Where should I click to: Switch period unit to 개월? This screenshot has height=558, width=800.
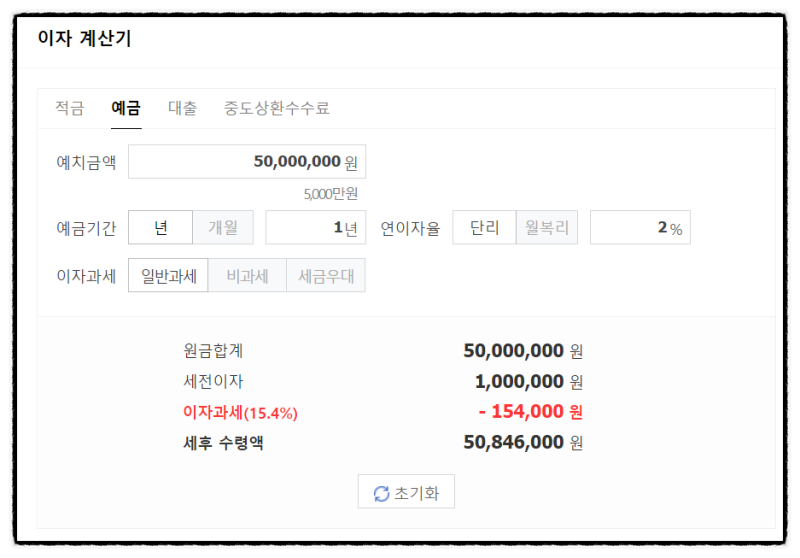coord(223,227)
